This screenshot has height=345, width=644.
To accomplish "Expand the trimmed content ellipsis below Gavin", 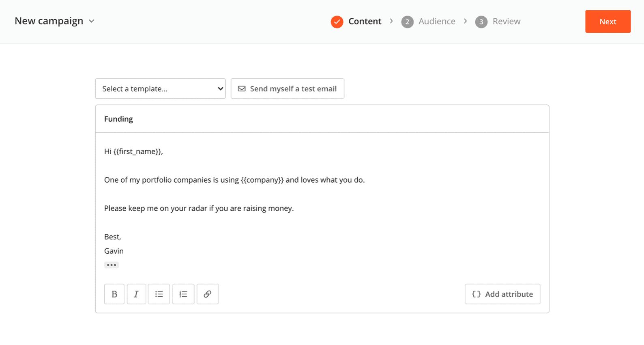I will coord(112,265).
